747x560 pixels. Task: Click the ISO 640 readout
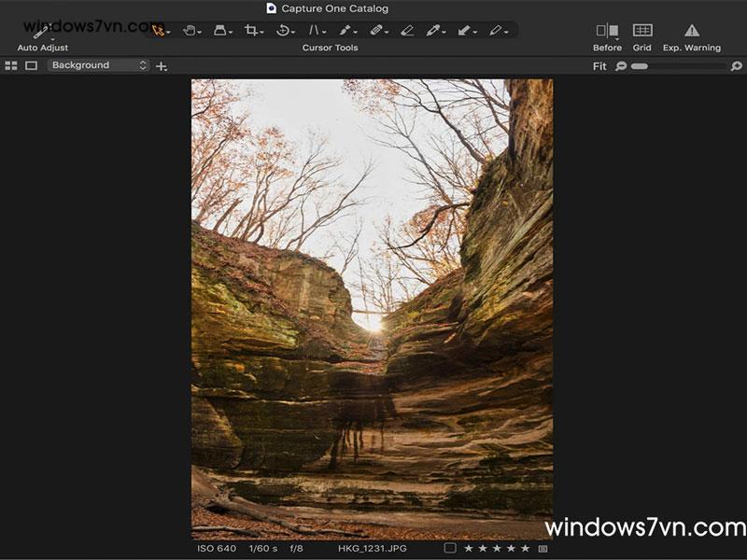217,549
